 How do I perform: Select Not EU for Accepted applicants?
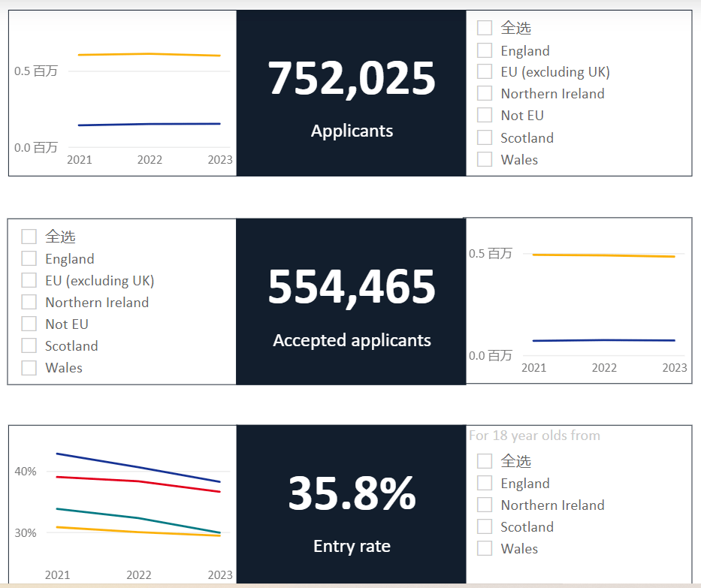coord(29,324)
